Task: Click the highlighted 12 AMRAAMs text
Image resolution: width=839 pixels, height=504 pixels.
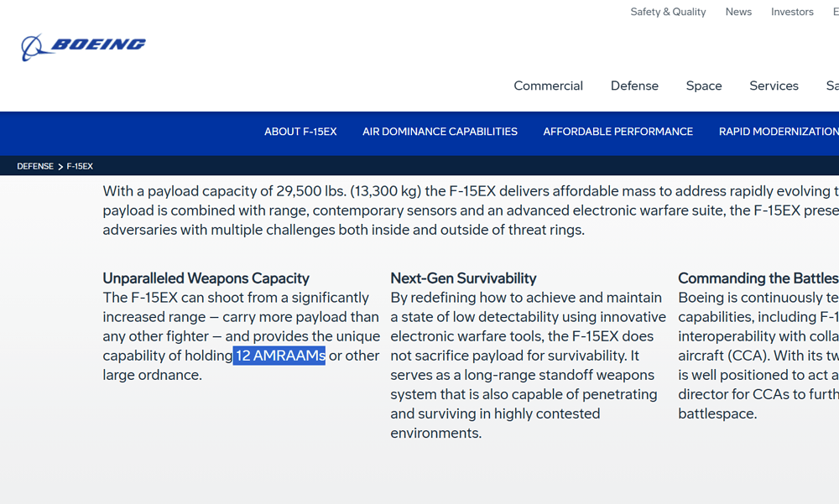Action: [x=279, y=356]
